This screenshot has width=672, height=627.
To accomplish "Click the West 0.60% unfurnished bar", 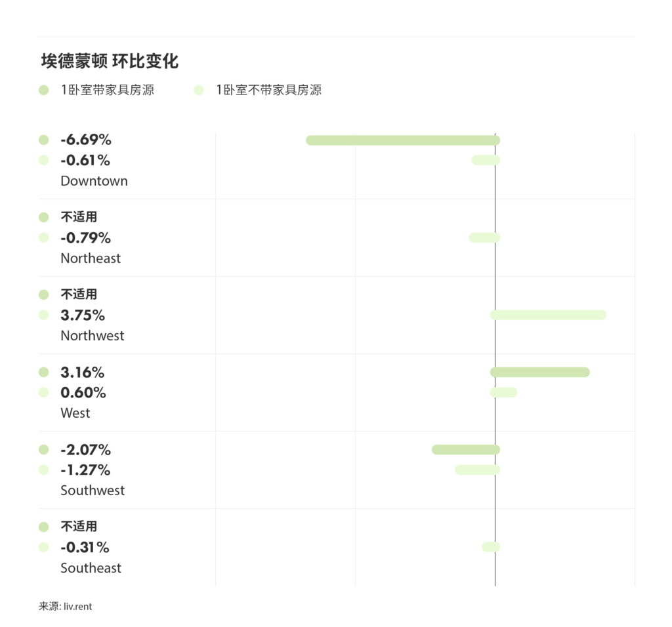I will pyautogui.click(x=503, y=392).
